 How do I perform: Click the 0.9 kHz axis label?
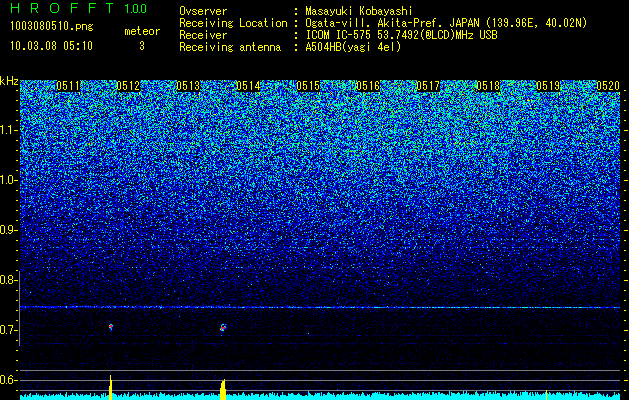(6, 230)
